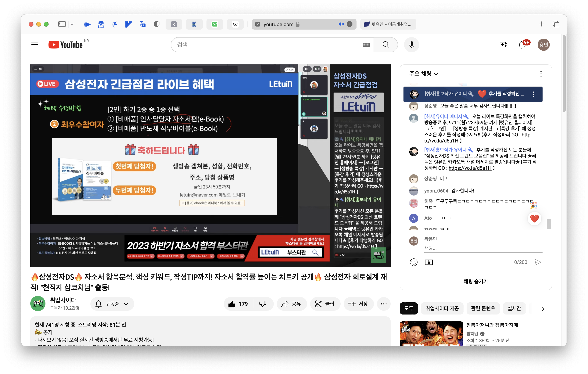
Task: Switch to the Wikipedia W pinned tab
Action: click(x=235, y=24)
